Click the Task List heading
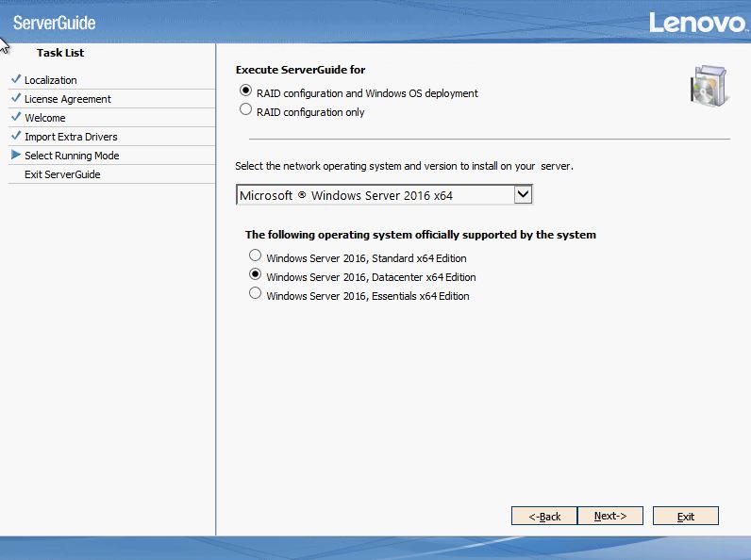Viewport: 751px width, 560px height. (60, 53)
